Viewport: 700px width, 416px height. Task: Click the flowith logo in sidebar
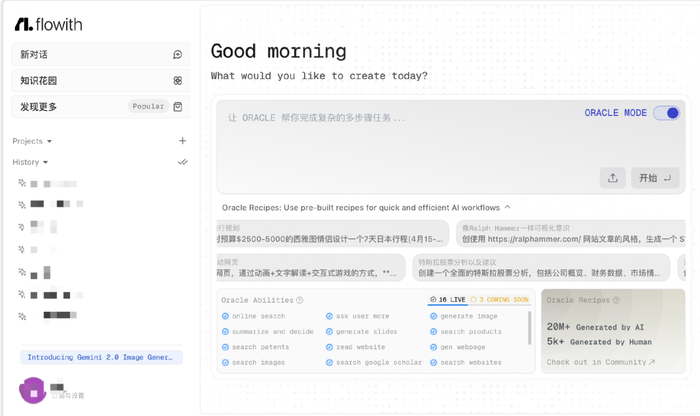[49, 24]
